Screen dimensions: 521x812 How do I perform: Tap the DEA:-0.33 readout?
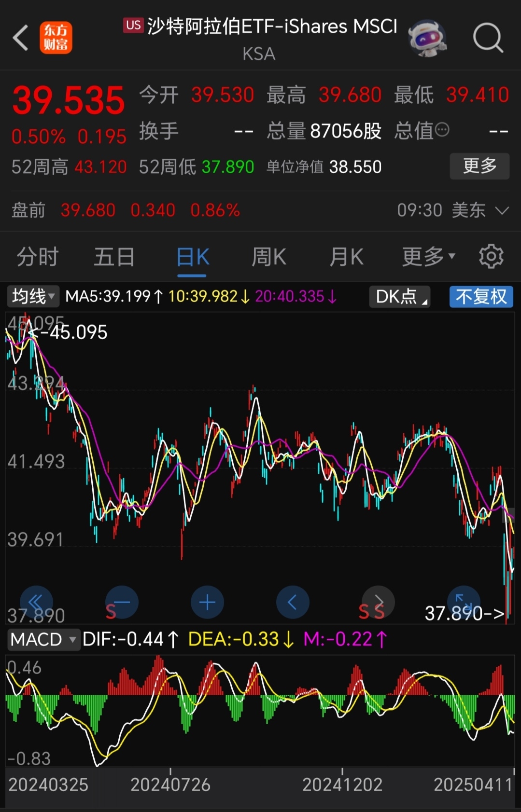[241, 640]
